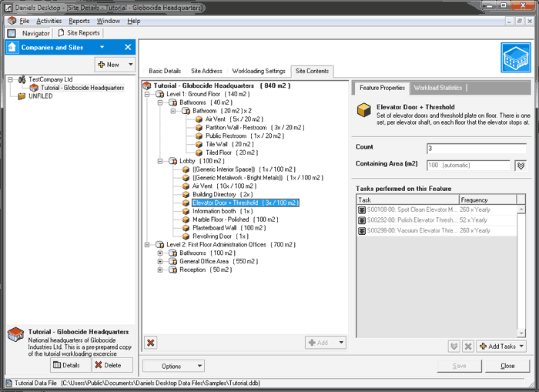The height and width of the screenshot is (392, 539).
Task: Select task S00298-00 Vacuum Elevator Threshold
Action: pyautogui.click(x=437, y=230)
